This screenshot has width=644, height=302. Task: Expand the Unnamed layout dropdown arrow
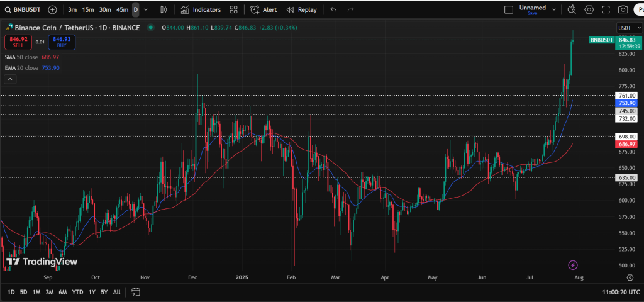(554, 9)
